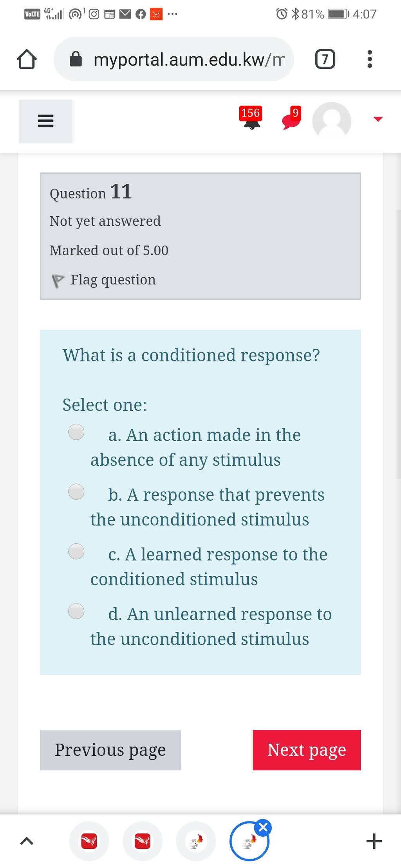Viewport: 401px width, 868px height.
Task: Add a new tab with plus icon
Action: [374, 841]
